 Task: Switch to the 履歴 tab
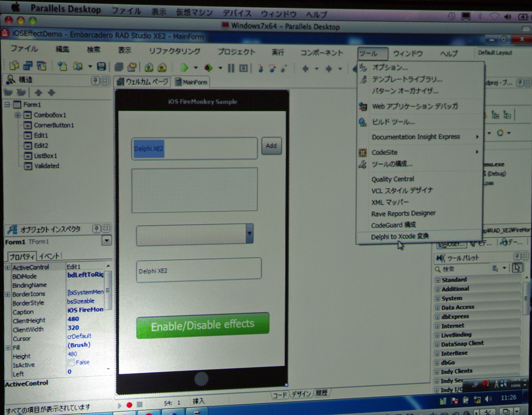tap(322, 393)
